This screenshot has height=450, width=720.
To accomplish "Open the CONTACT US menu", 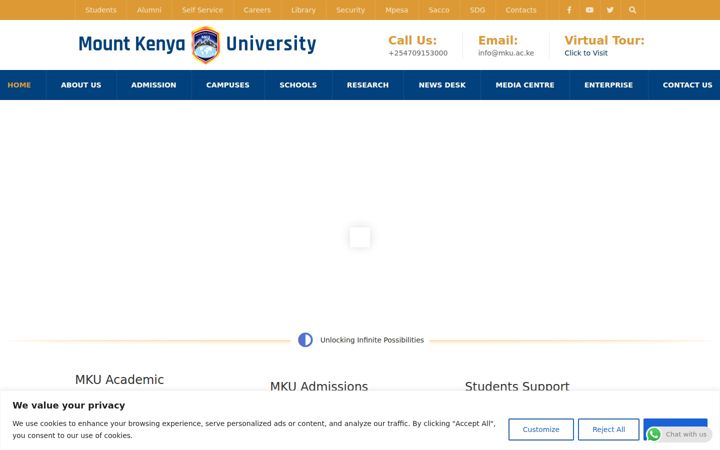I will point(687,85).
